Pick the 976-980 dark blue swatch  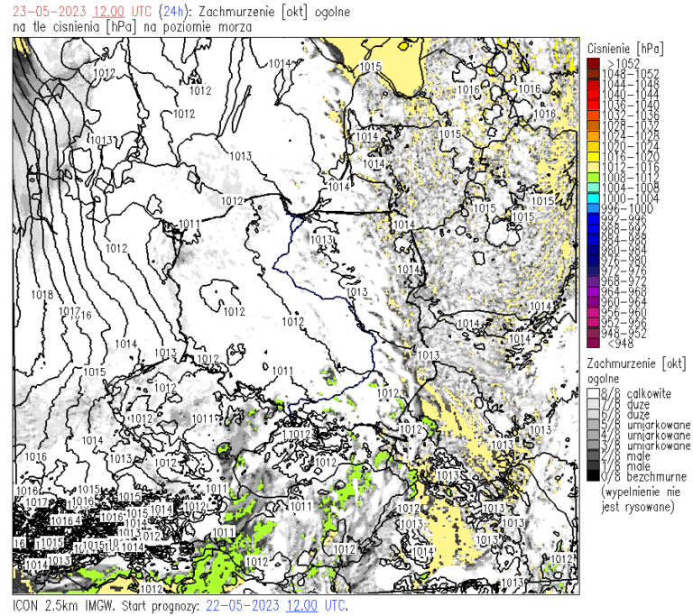[593, 261]
